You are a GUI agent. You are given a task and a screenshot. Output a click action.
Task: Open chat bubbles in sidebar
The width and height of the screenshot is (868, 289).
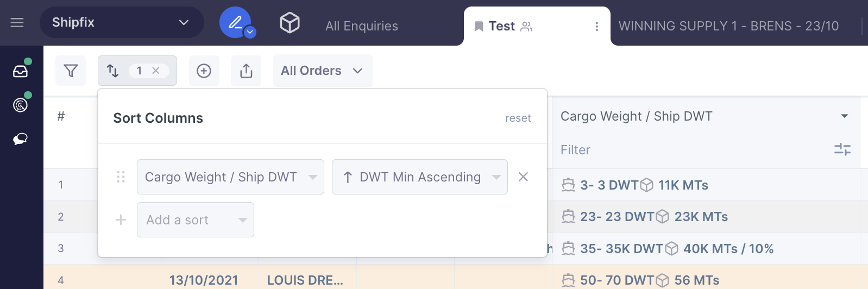(x=21, y=139)
